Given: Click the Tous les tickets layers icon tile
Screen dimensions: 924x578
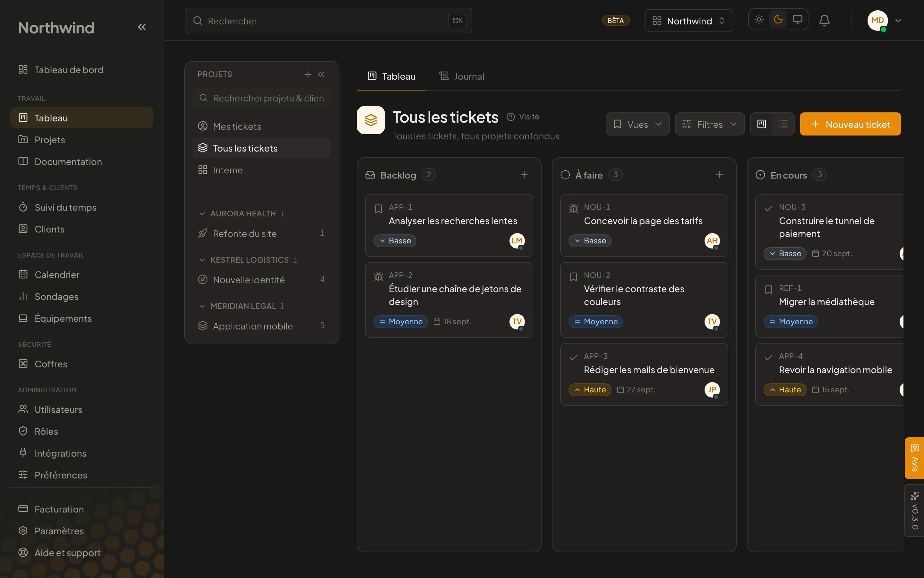Looking at the screenshot, I should (x=371, y=120).
